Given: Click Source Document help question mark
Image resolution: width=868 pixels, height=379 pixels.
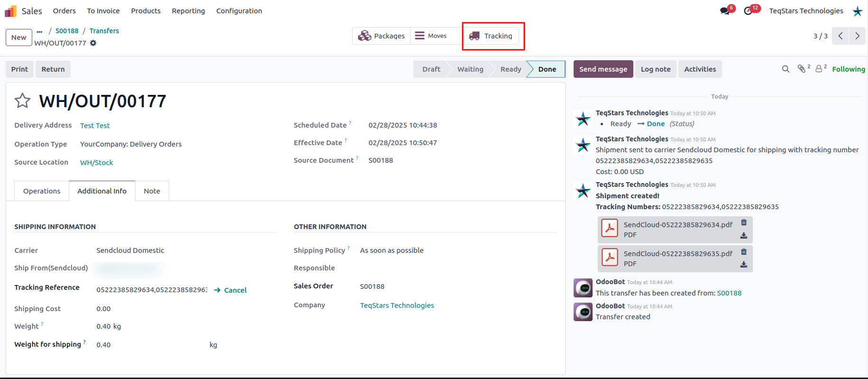Looking at the screenshot, I should (x=357, y=157).
